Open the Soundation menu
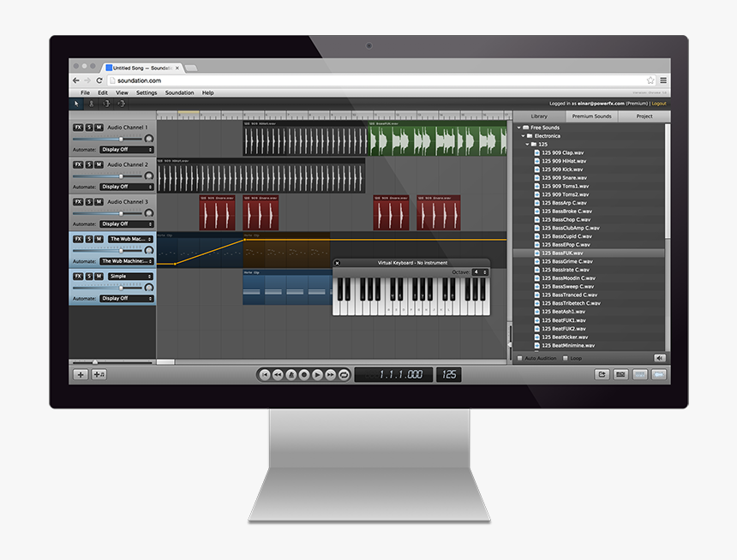Viewport: 737px width, 560px height. point(178,92)
